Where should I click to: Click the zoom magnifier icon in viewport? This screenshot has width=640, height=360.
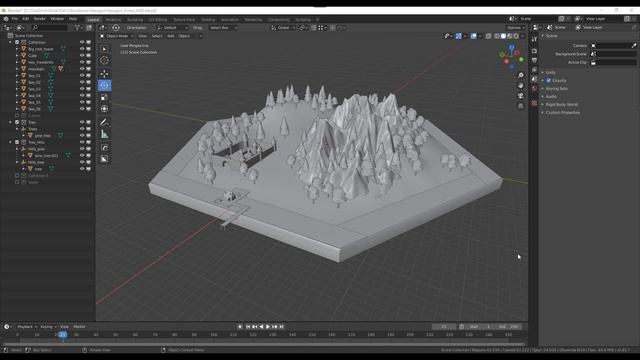pos(520,76)
